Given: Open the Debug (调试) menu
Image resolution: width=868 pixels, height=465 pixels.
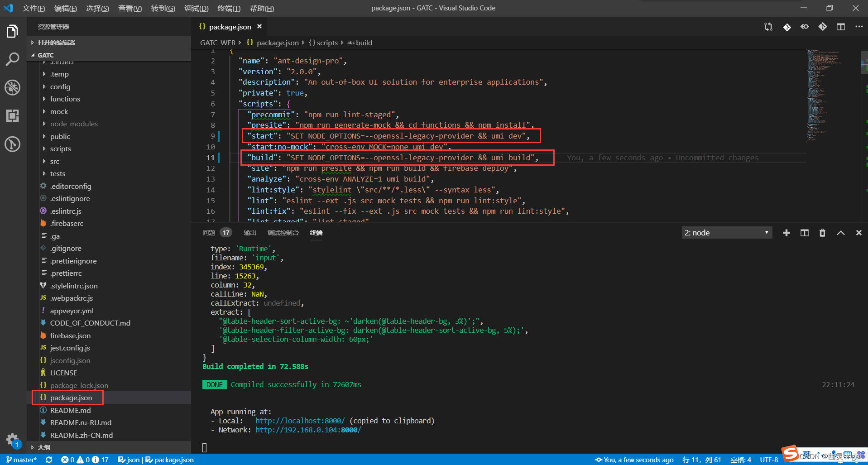Looking at the screenshot, I should 197,8.
